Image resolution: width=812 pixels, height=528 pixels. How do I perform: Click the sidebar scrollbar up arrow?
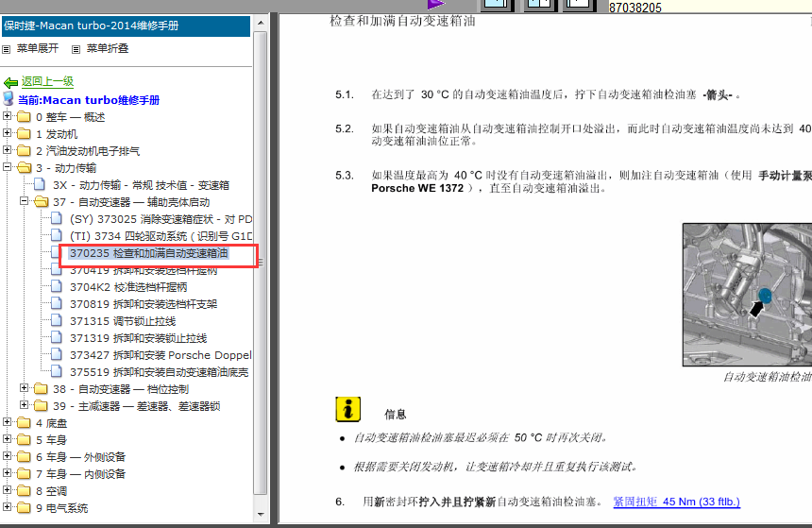261,23
